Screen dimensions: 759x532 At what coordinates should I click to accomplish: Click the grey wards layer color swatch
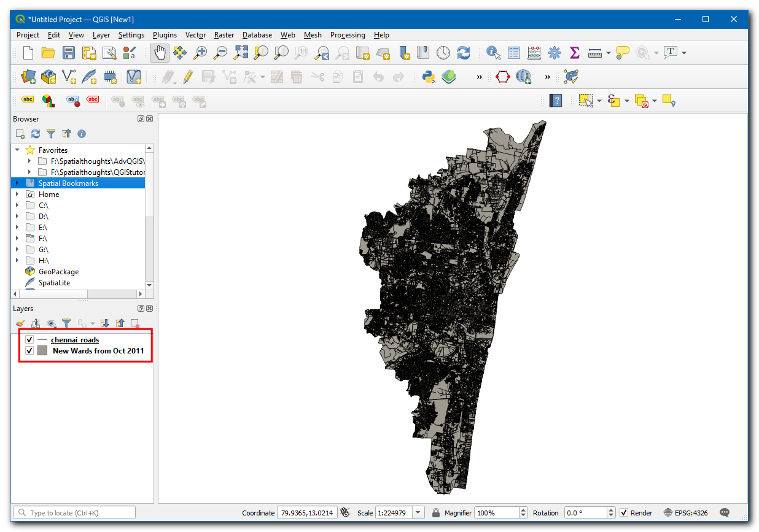click(42, 351)
